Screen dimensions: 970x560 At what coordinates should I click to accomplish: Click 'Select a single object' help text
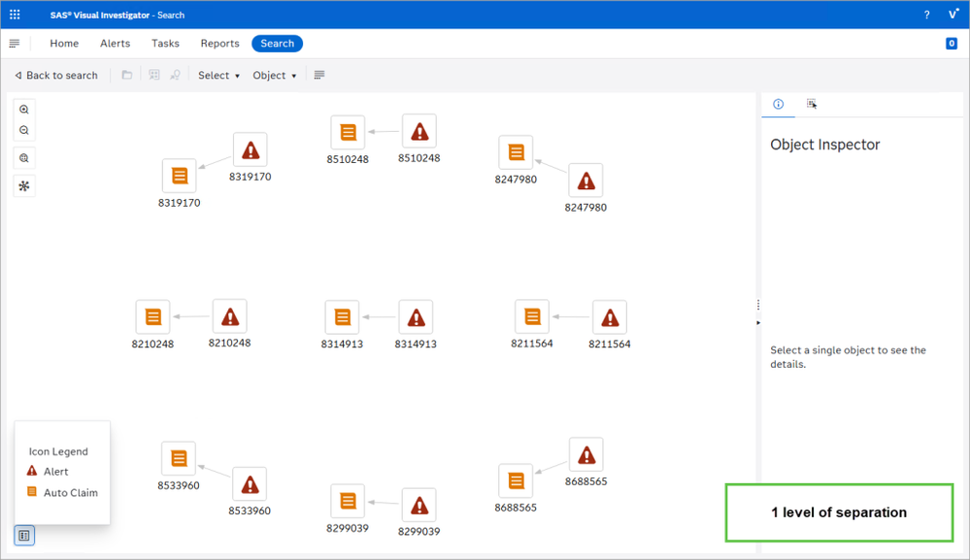[x=848, y=357]
